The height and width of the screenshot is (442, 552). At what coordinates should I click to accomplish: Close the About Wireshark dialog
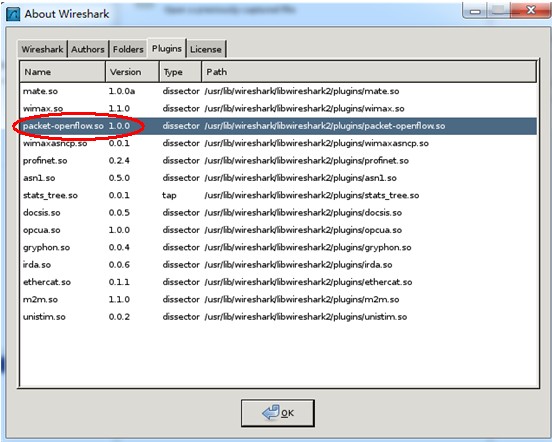(x=531, y=11)
